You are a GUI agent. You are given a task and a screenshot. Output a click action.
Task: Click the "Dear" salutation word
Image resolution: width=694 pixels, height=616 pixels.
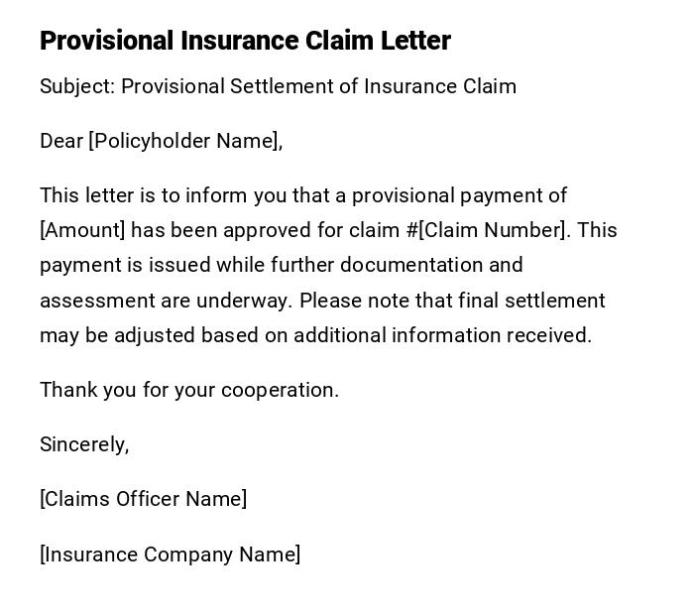click(61, 141)
